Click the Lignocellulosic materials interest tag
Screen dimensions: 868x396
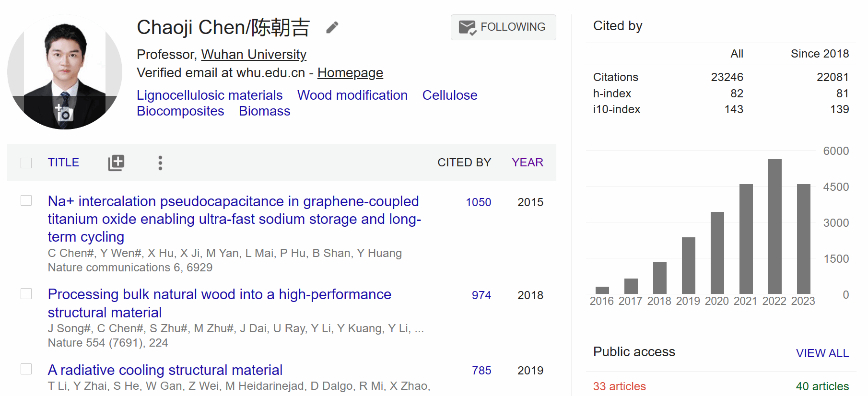[210, 95]
